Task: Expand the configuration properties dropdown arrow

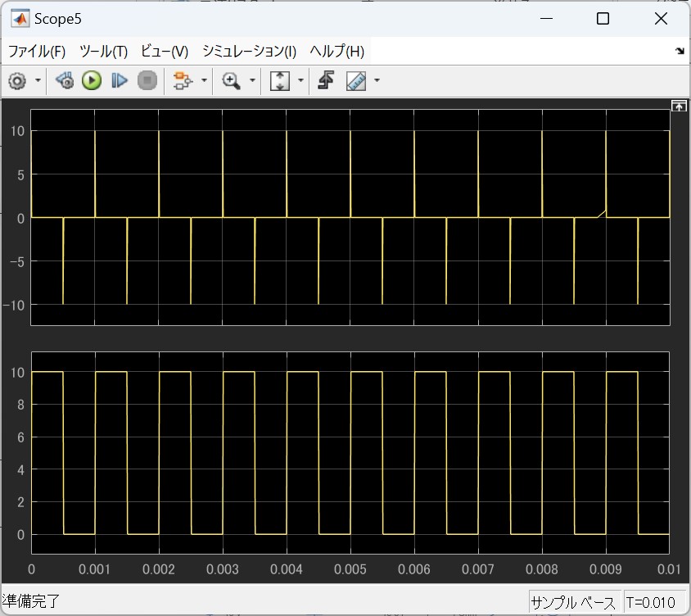Action: [x=38, y=80]
